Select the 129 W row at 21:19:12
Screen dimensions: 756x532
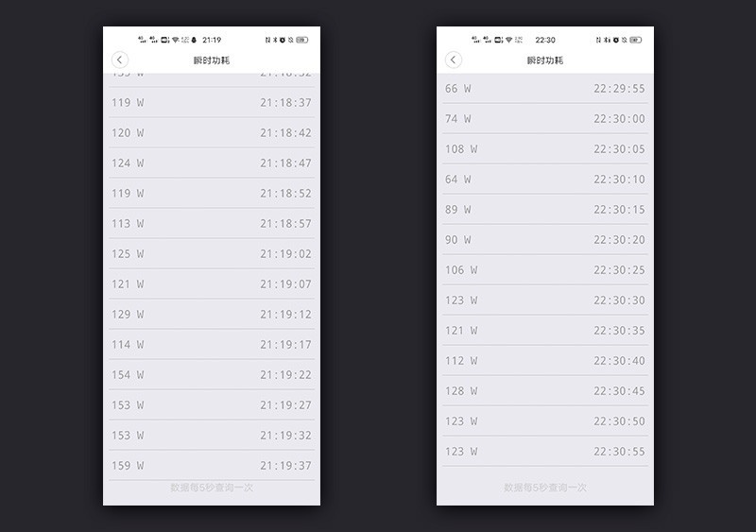click(x=212, y=314)
